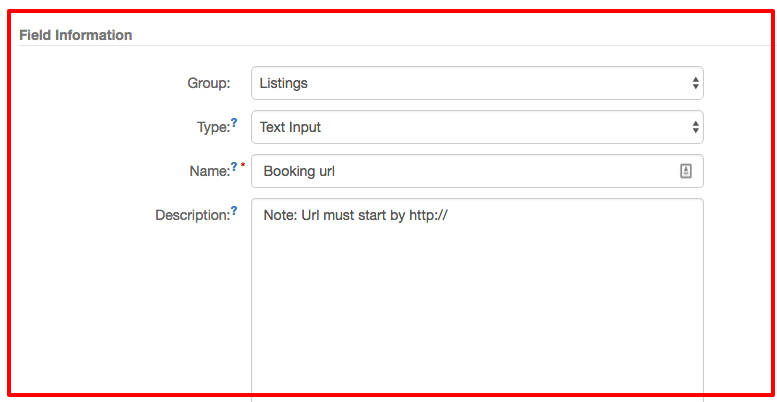The image size is (777, 402).
Task: Click the Field Information section heading
Action: coord(76,35)
